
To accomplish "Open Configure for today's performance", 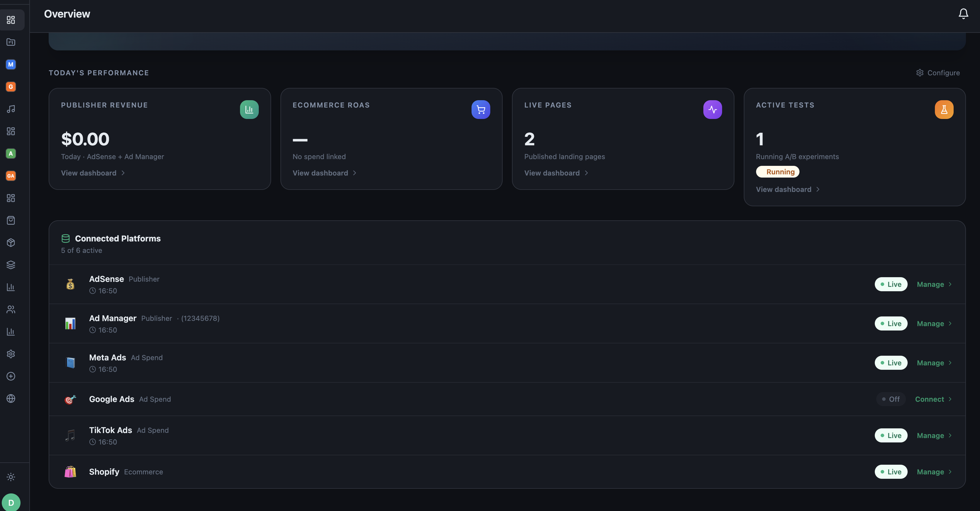I will point(938,73).
